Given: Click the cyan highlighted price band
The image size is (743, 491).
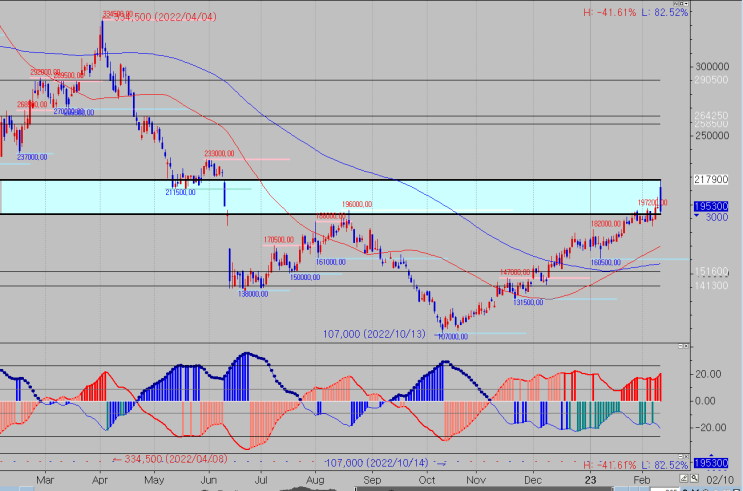Looking at the screenshot, I should pos(330,197).
